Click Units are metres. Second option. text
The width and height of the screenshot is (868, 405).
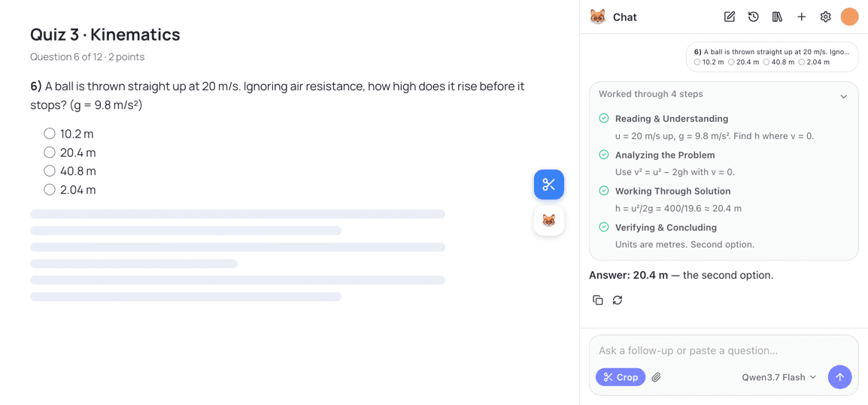coord(684,244)
